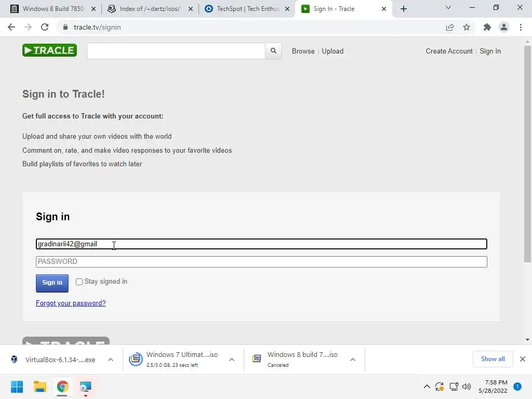Expand options for VirtualBox download
This screenshot has width=532, height=399.
pyautogui.click(x=111, y=360)
